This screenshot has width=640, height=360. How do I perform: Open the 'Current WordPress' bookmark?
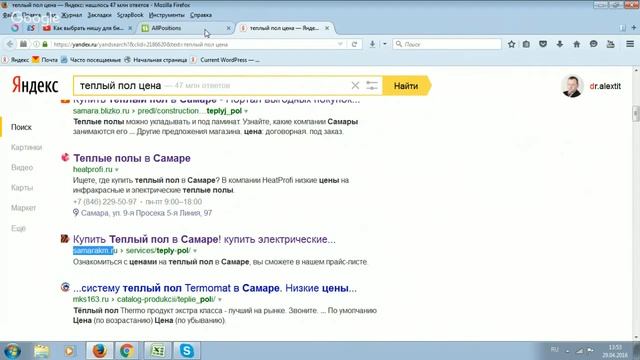(x=225, y=60)
